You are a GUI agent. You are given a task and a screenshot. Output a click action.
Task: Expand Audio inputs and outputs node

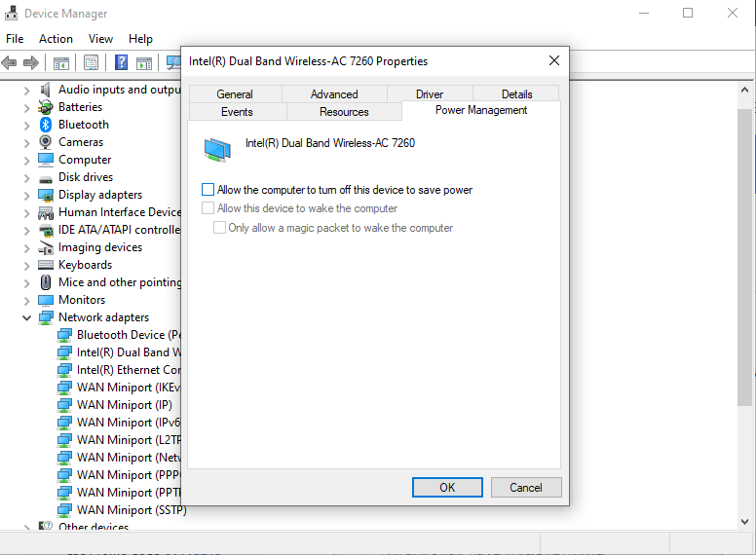26,91
